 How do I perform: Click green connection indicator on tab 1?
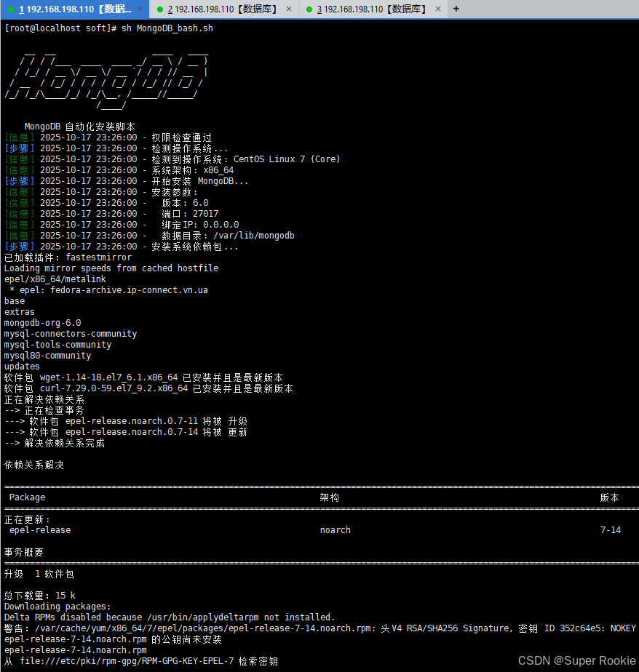tap(11, 9)
